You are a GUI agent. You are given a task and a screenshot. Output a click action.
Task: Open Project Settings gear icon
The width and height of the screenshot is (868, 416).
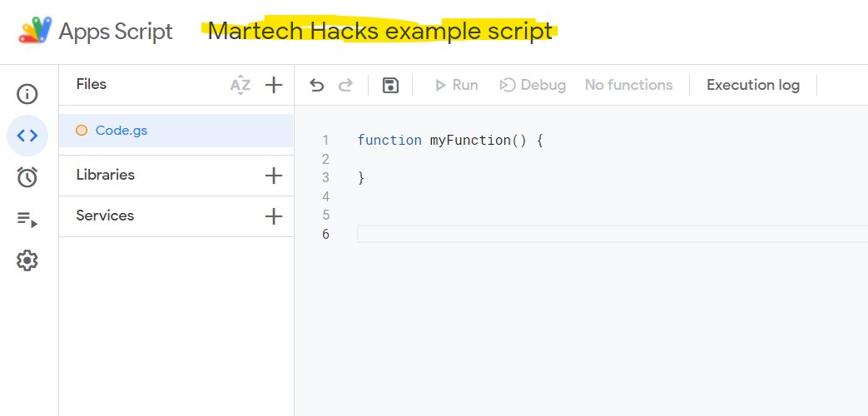click(x=27, y=260)
